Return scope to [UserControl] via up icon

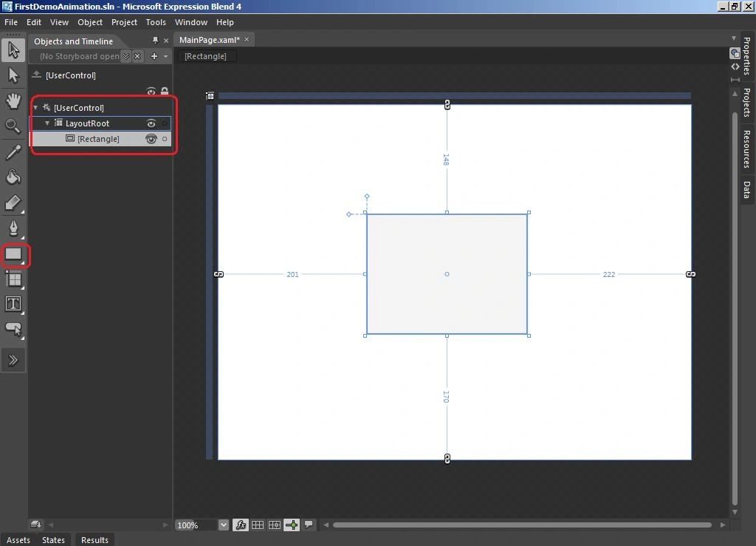point(37,75)
